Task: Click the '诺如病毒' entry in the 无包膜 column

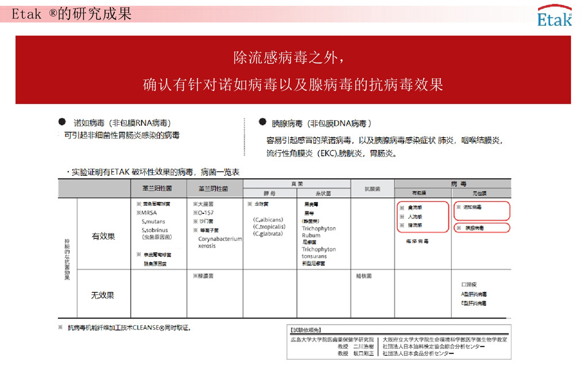Action: point(472,208)
